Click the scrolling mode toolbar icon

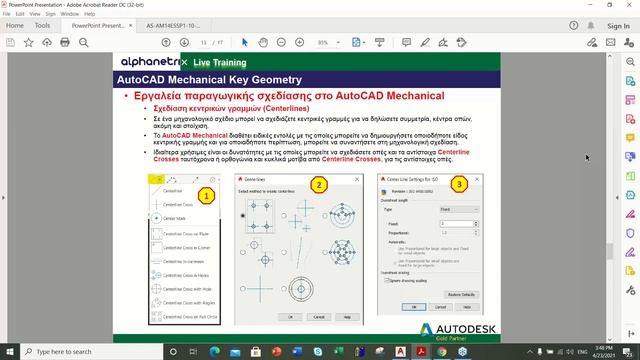(x=380, y=42)
